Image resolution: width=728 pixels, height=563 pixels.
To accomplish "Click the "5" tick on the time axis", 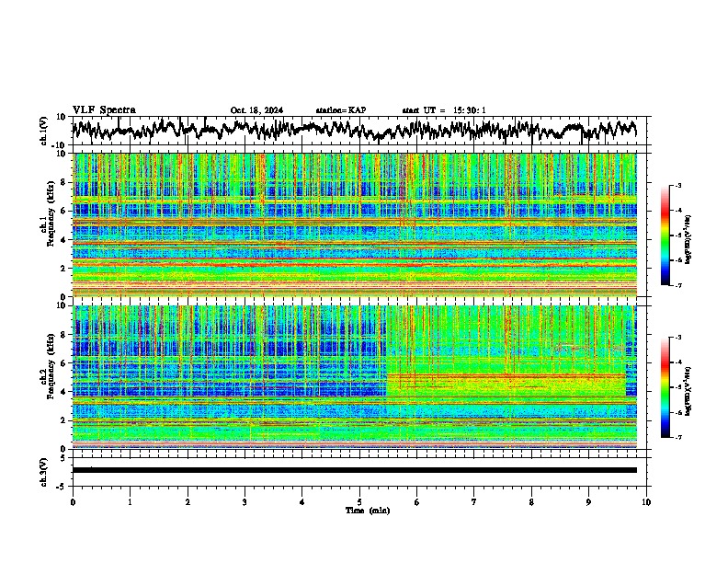I will pos(359,502).
